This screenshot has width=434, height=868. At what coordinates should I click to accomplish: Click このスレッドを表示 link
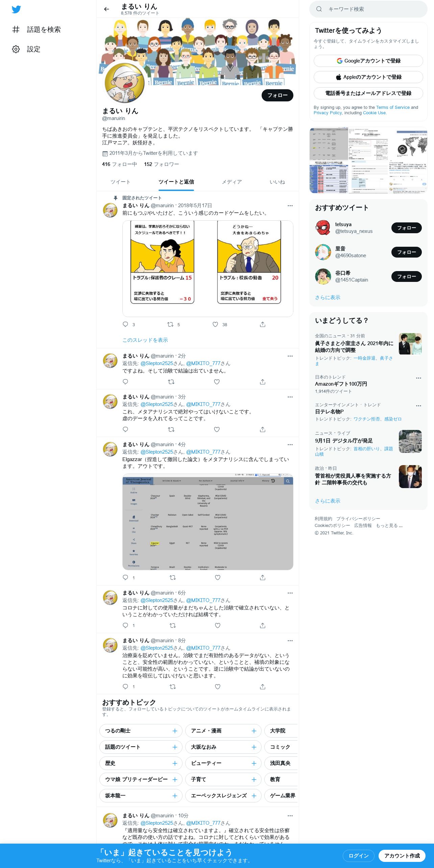(145, 340)
